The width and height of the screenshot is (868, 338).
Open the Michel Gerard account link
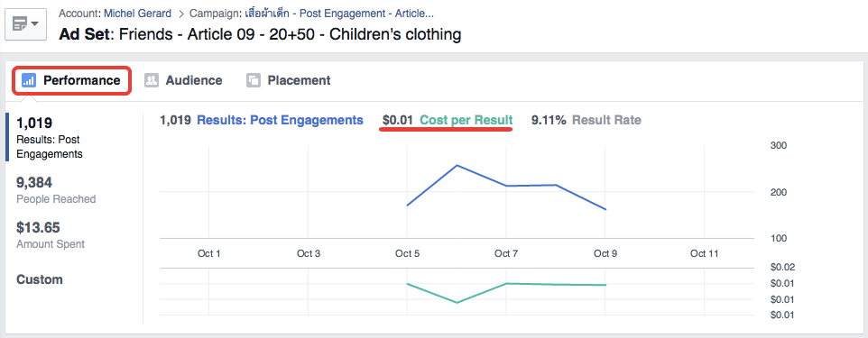[137, 14]
